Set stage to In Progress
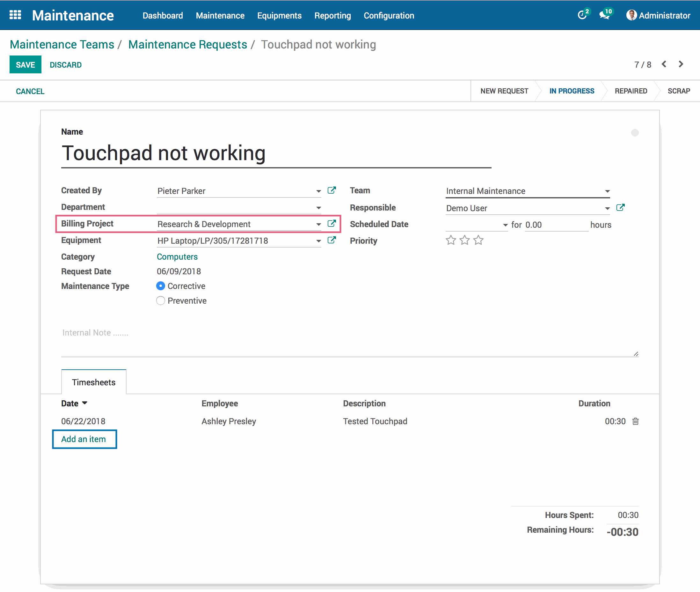700x592 pixels. [572, 91]
